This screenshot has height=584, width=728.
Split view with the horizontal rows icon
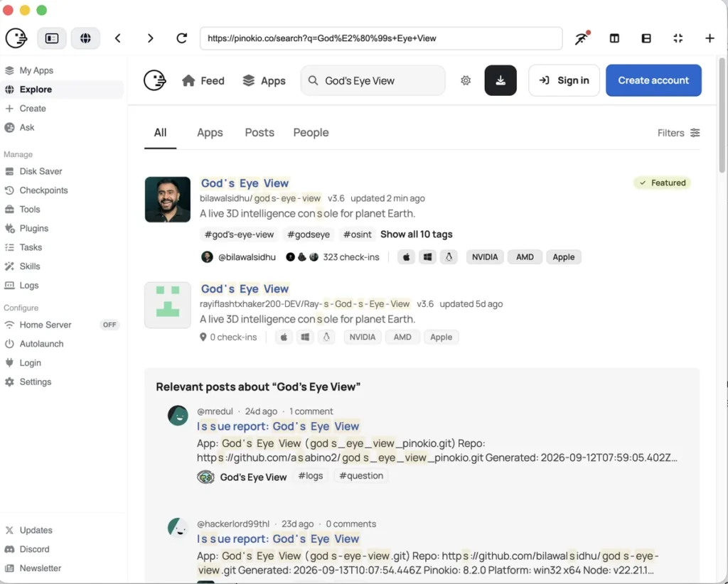[x=646, y=38]
